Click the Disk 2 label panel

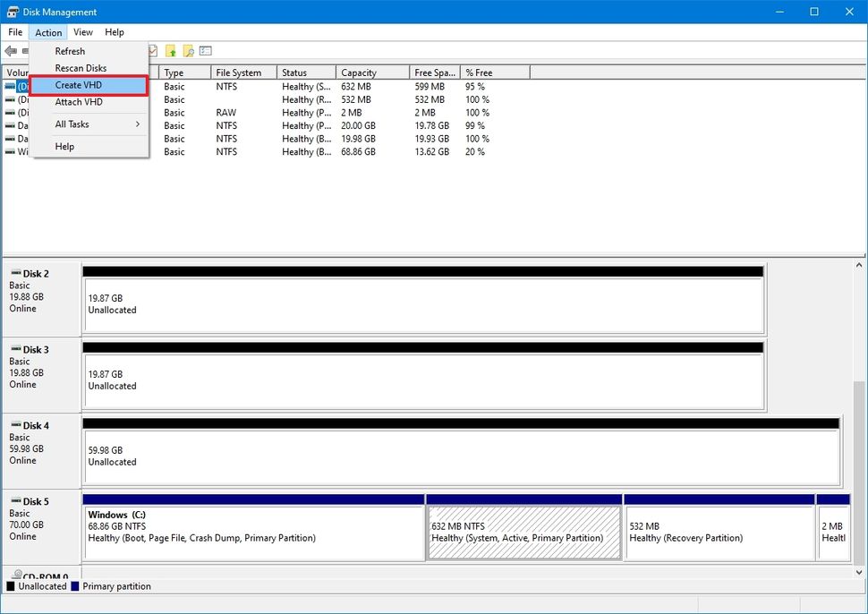point(41,299)
